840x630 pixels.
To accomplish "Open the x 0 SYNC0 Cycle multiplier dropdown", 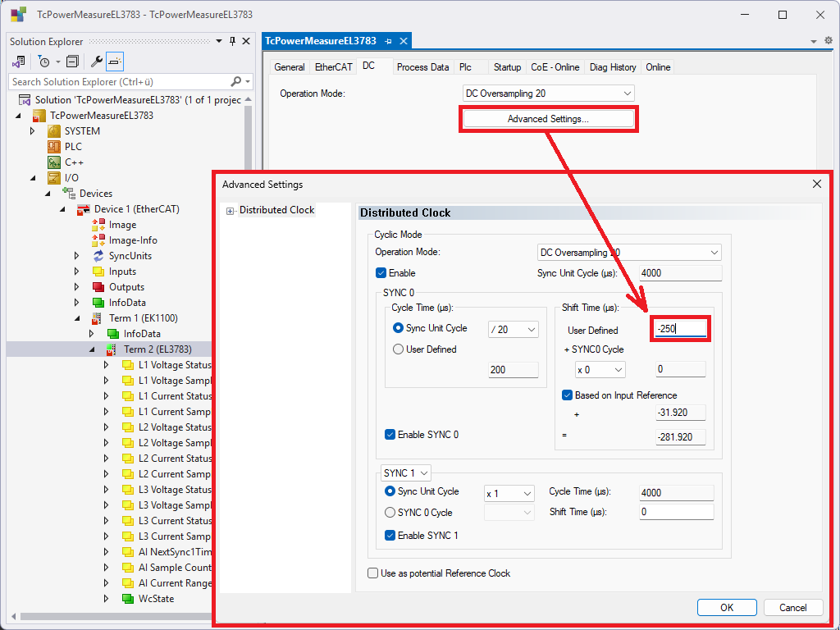I will (600, 370).
